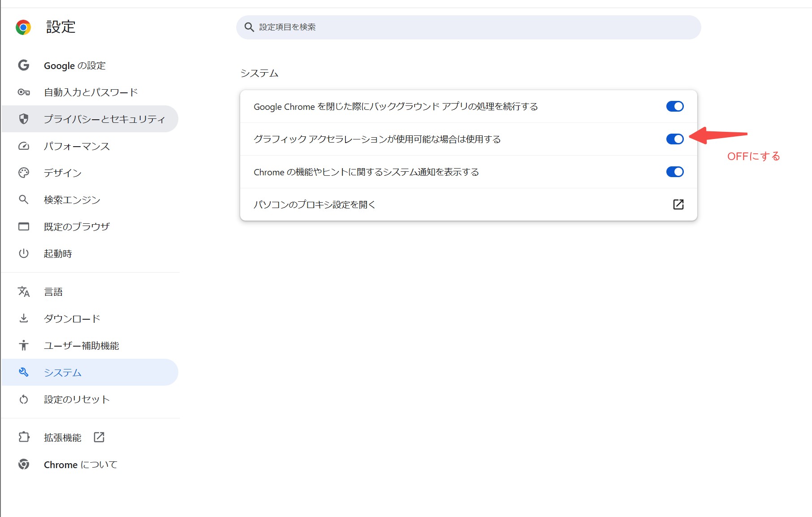This screenshot has height=517, width=812.
Task: Click the power icon for 起動時
Action: [24, 253]
